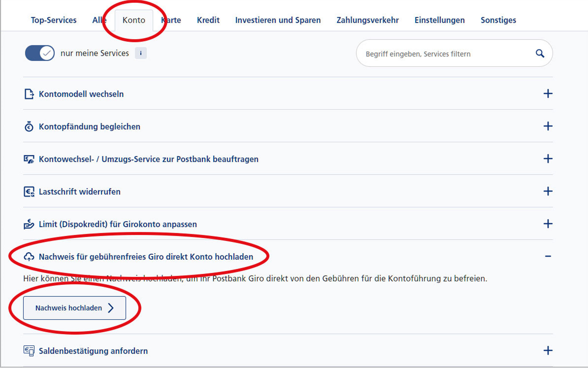Click Limit (Dispokredit) für Girokonto anpassen
Screen dimensions: 588x368
[x=118, y=224]
